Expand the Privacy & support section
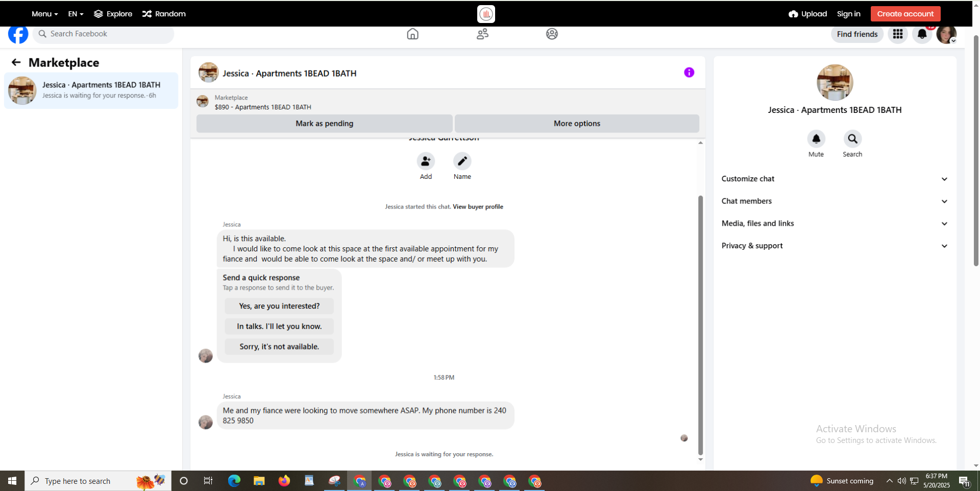The height and width of the screenshot is (491, 980). pyautogui.click(x=835, y=246)
